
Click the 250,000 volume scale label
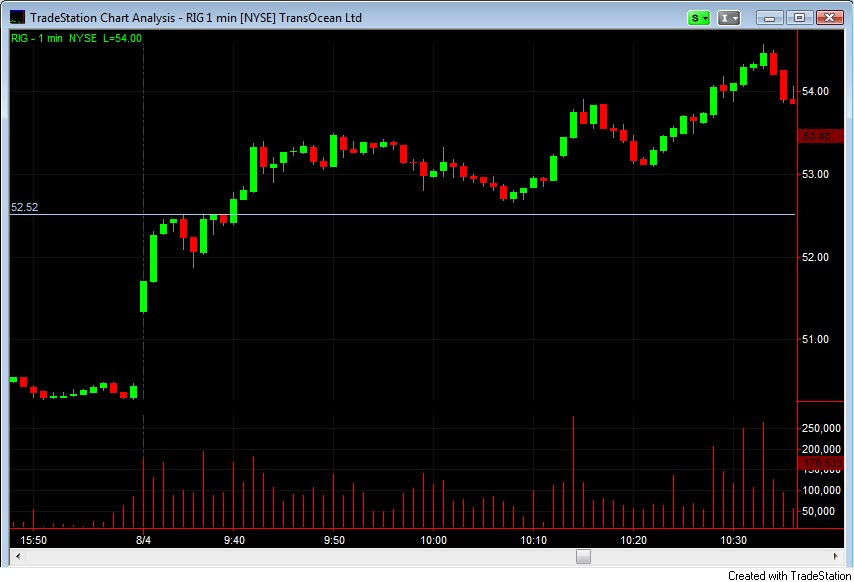pyautogui.click(x=822, y=427)
